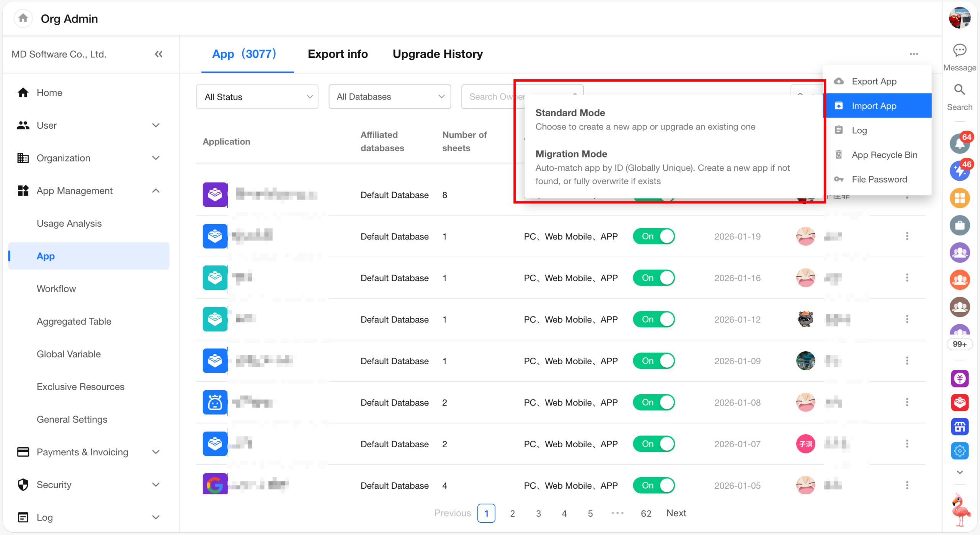
Task: Switch off the 2026-01-05 app toggle
Action: (653, 486)
